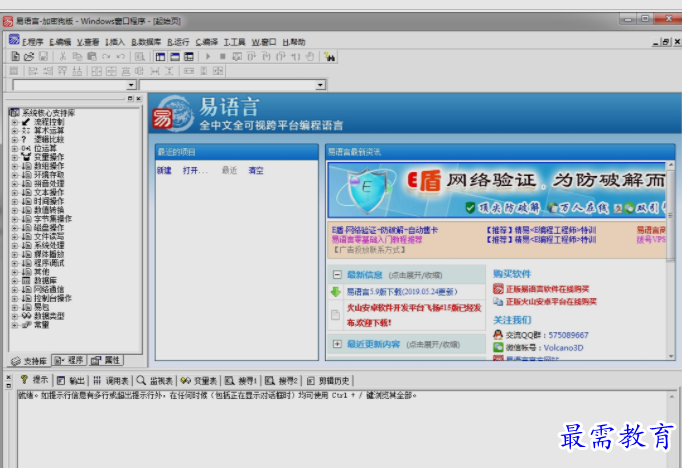Expand the 数据库 tree node
The image size is (682, 468).
point(15,281)
